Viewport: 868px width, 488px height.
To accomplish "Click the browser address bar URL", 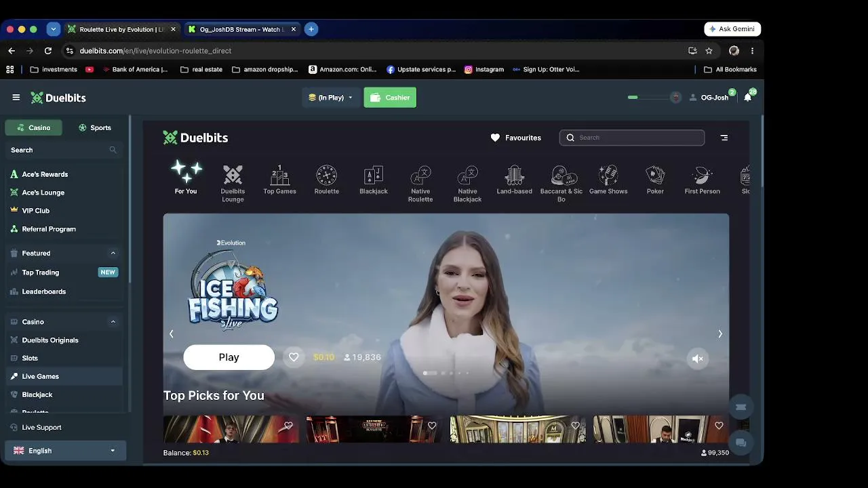I will (x=155, y=51).
